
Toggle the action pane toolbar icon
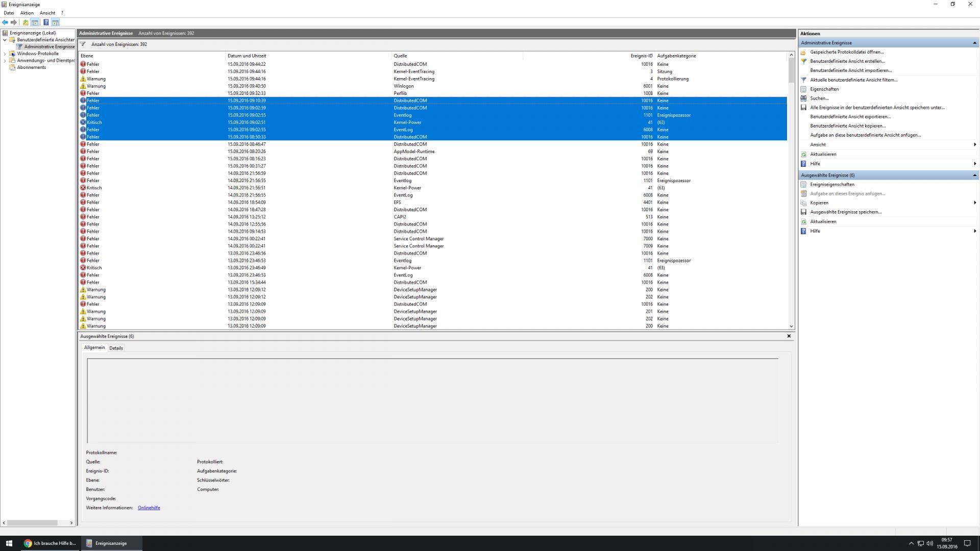coord(56,22)
